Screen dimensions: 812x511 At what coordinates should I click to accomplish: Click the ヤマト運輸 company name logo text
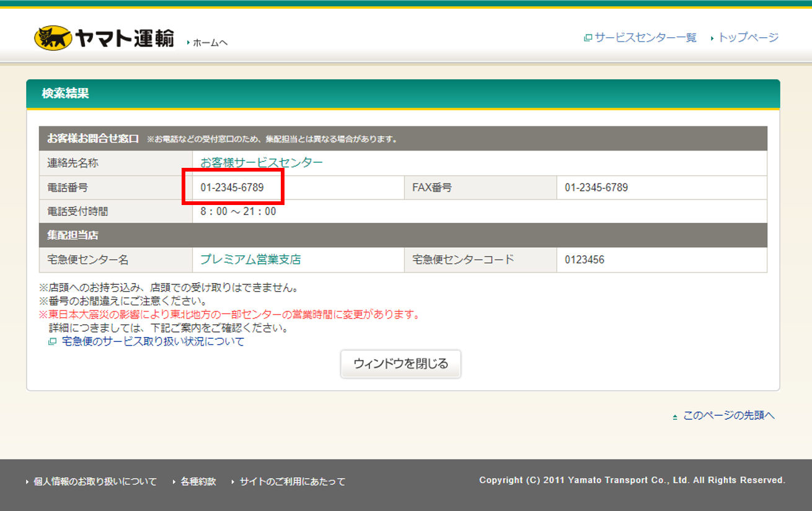pyautogui.click(x=125, y=38)
